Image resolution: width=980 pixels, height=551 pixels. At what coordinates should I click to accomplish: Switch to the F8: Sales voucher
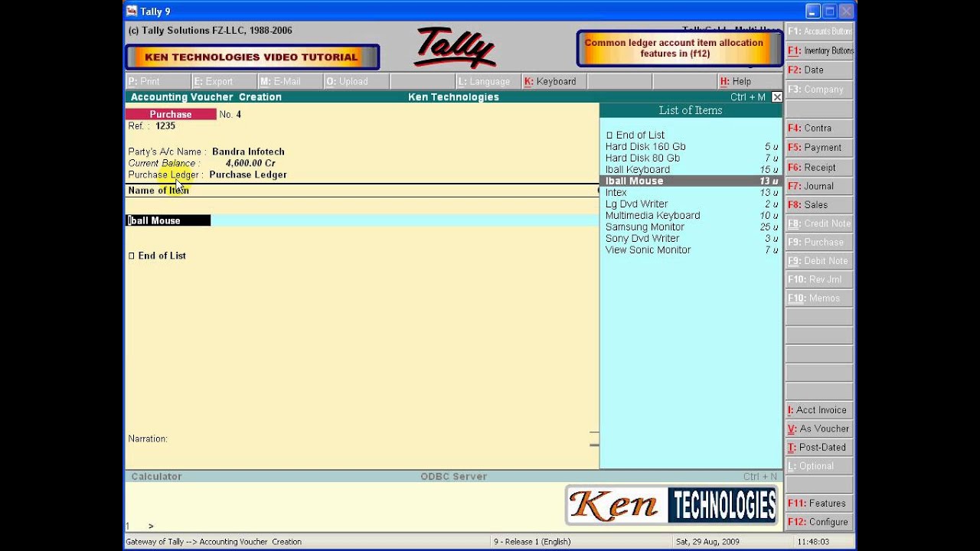(x=819, y=204)
